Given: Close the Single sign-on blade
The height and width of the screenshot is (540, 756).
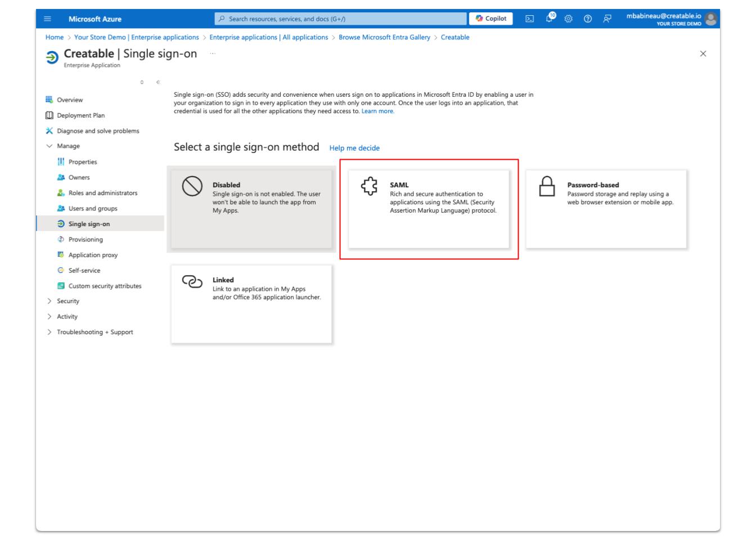Looking at the screenshot, I should click(x=703, y=53).
